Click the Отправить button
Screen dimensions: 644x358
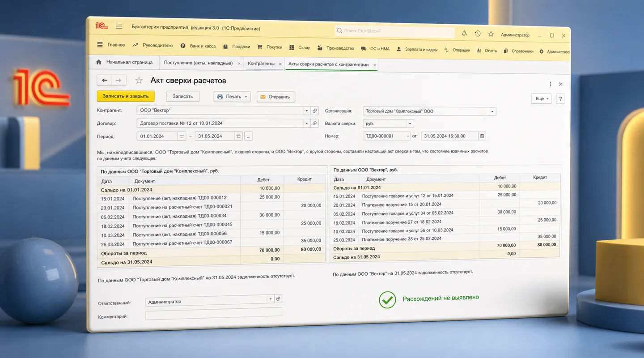point(276,97)
